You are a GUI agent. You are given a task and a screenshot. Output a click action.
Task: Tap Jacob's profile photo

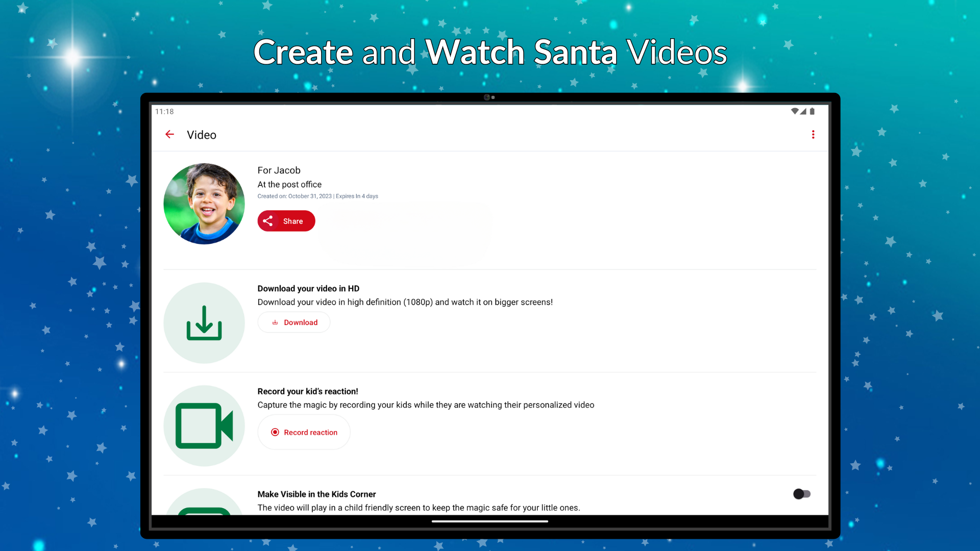coord(204,204)
